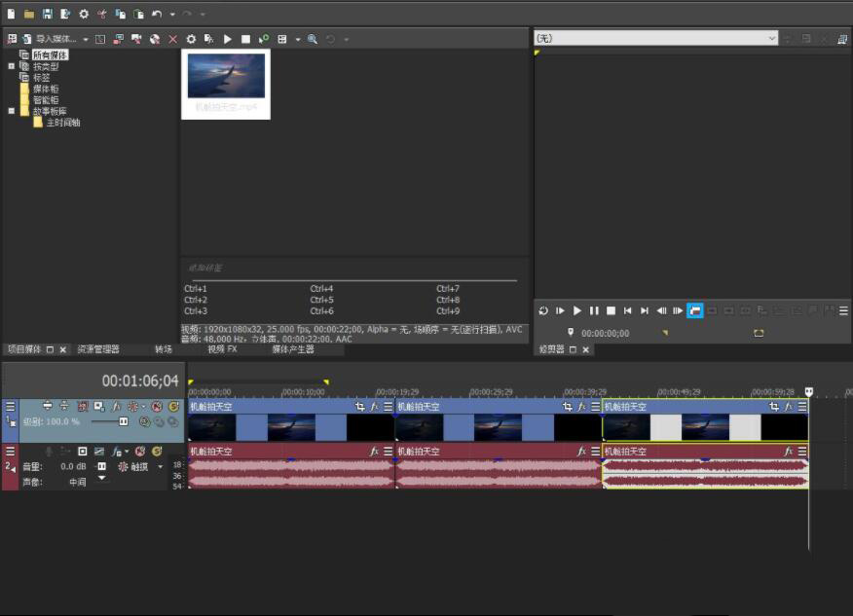The height and width of the screenshot is (616, 853).
Task: Click the zoom magnifier icon in media toolbar
Action: tap(312, 39)
